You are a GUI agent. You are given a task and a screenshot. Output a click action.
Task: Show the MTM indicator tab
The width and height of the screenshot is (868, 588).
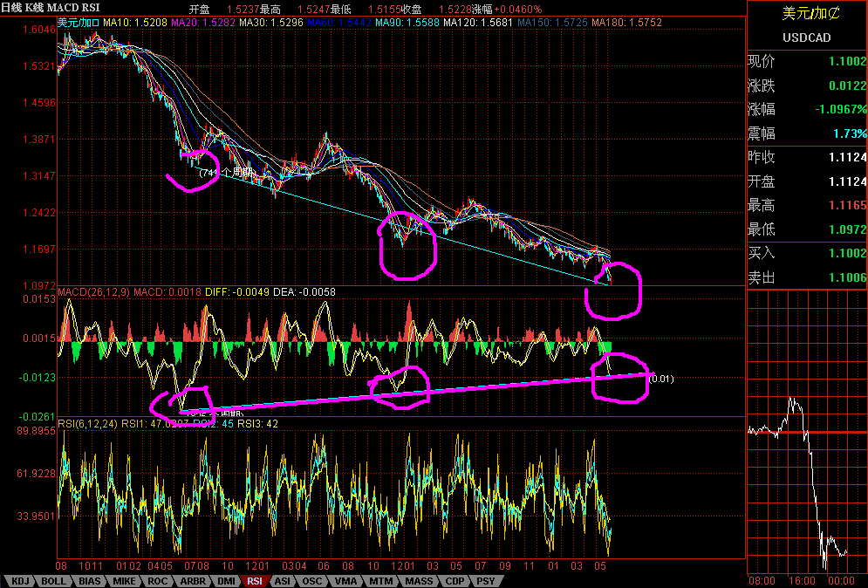pyautogui.click(x=379, y=580)
